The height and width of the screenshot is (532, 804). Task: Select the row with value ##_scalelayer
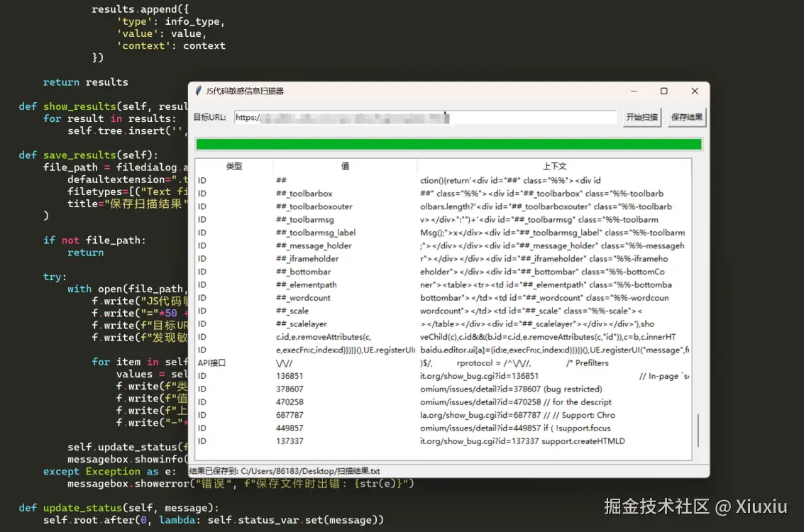pyautogui.click(x=444, y=324)
